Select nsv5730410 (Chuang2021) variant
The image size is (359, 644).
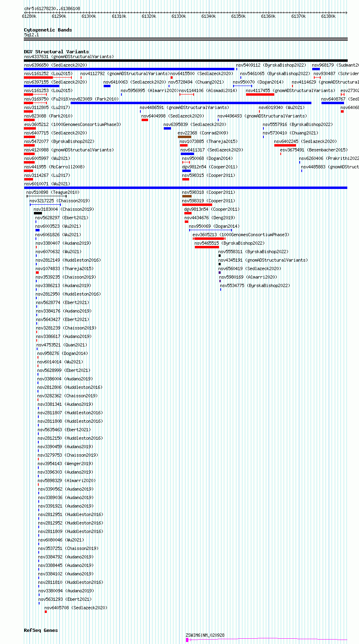tap(290, 133)
